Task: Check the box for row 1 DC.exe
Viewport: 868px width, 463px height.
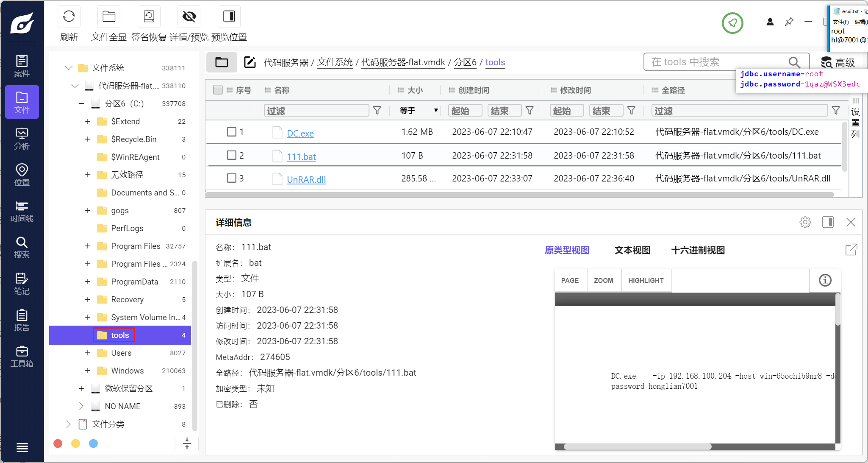Action: [x=231, y=132]
